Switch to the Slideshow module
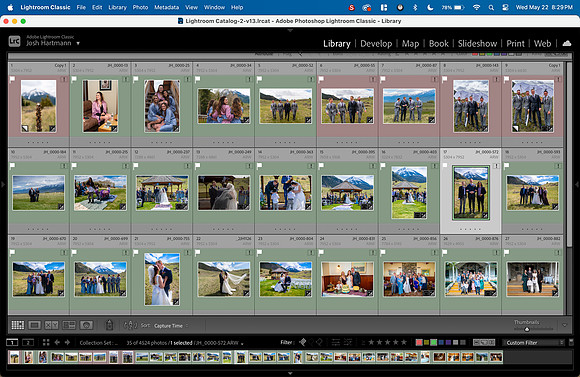This screenshot has height=377, width=580. point(477,44)
